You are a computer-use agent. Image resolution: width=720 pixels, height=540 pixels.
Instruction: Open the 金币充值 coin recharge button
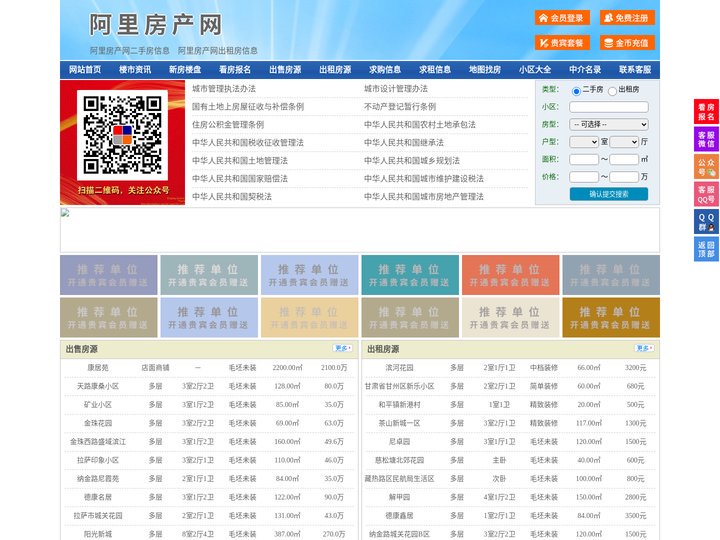pyautogui.click(x=627, y=43)
